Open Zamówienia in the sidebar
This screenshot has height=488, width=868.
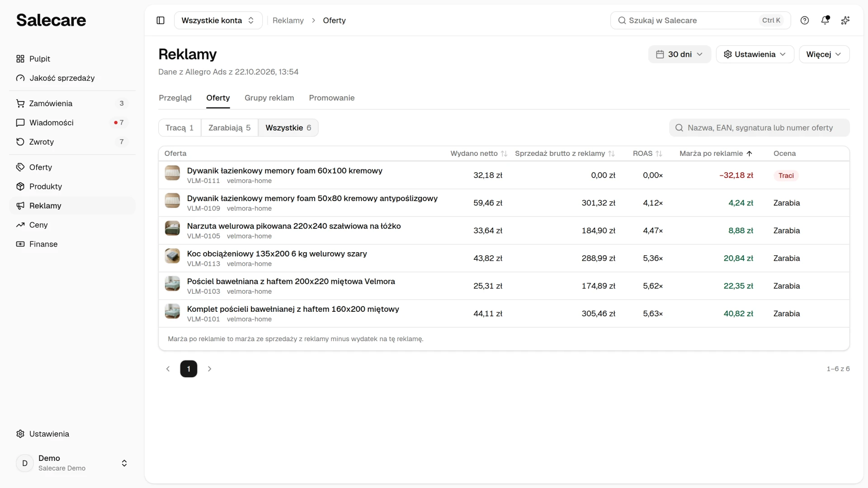tap(72, 103)
